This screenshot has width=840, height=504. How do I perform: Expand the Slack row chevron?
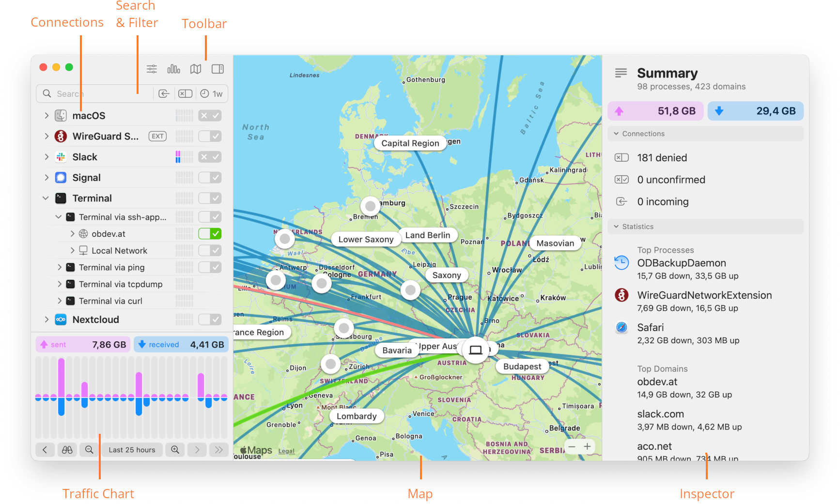tap(46, 157)
